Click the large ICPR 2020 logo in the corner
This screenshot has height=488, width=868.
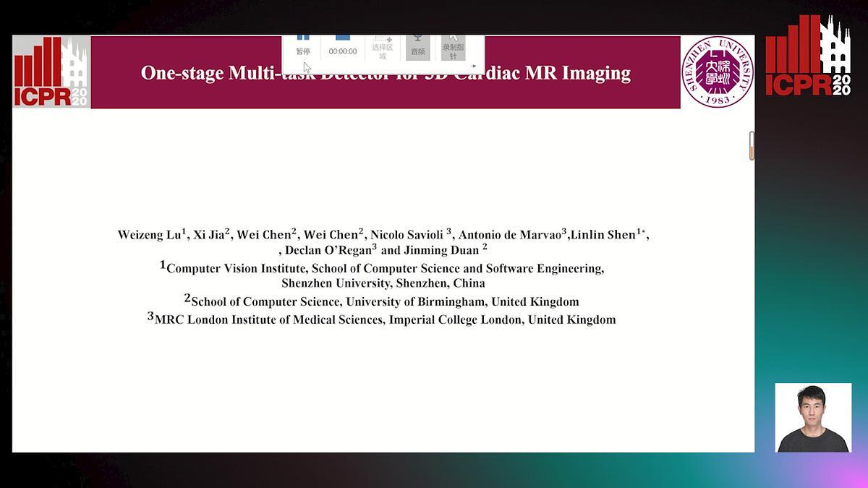[x=808, y=56]
